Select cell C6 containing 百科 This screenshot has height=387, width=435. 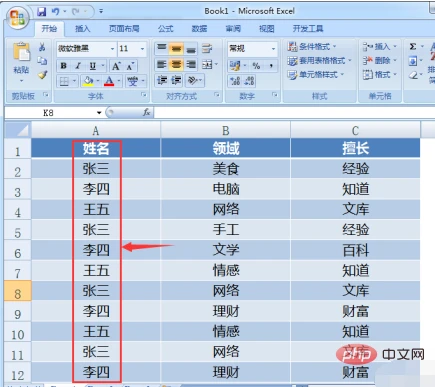coord(355,250)
